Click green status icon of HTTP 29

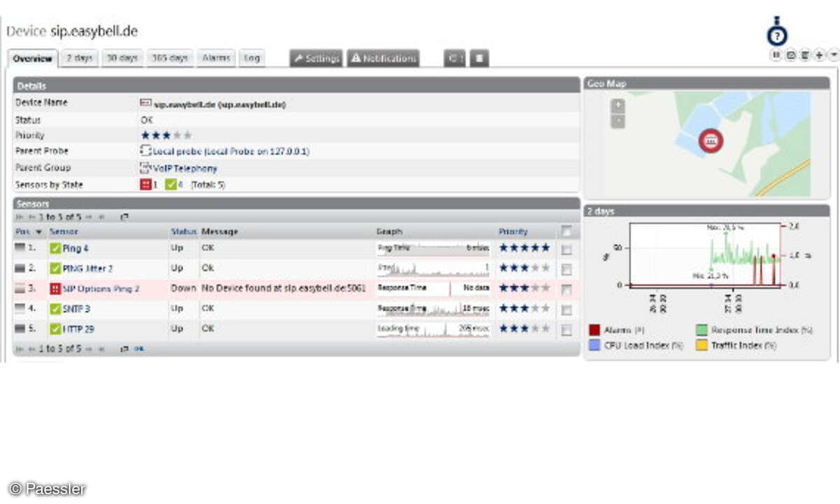55,329
